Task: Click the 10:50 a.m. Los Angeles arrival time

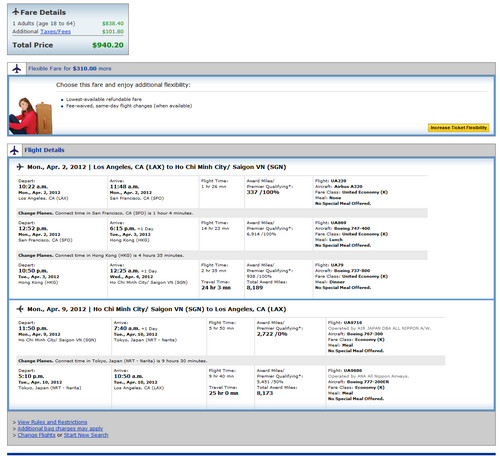Action: point(128,376)
